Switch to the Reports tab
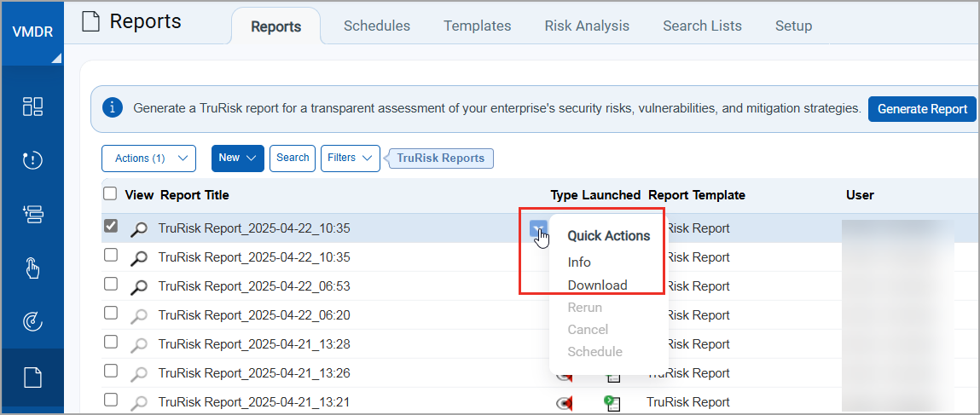Image resolution: width=980 pixels, height=415 pixels. click(x=275, y=26)
